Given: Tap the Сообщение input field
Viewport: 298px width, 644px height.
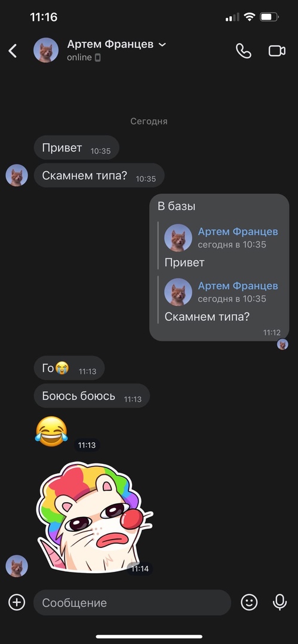Looking at the screenshot, I should 132,602.
